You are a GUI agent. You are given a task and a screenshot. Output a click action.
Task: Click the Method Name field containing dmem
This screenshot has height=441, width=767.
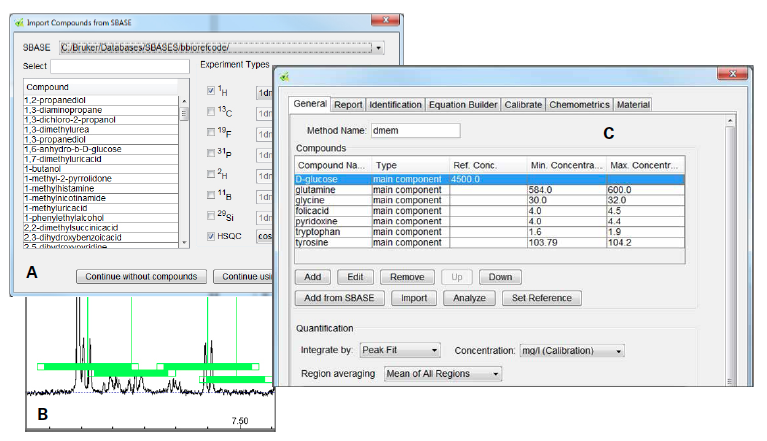415,131
